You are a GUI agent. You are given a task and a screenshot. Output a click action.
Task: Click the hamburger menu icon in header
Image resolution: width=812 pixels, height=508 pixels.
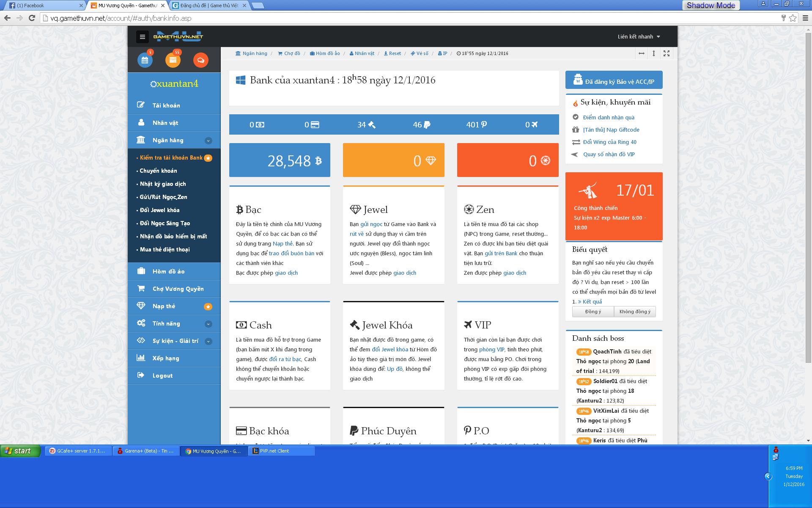142,37
